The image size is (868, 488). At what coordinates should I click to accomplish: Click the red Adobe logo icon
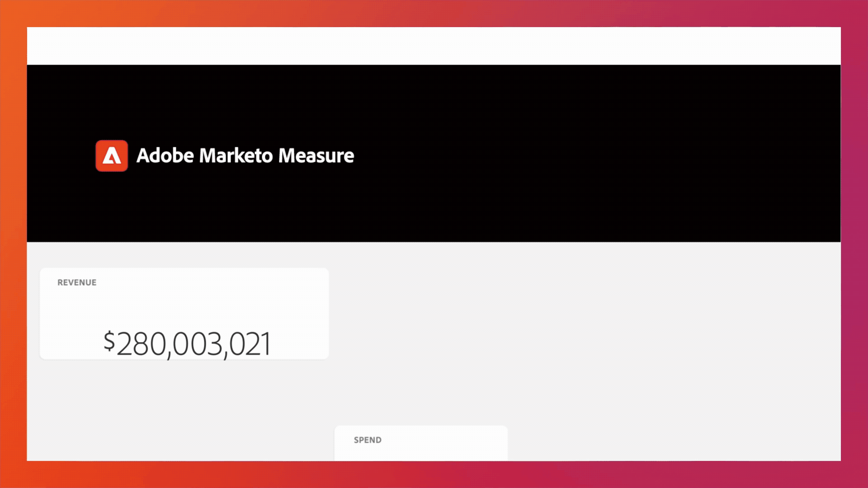[112, 156]
